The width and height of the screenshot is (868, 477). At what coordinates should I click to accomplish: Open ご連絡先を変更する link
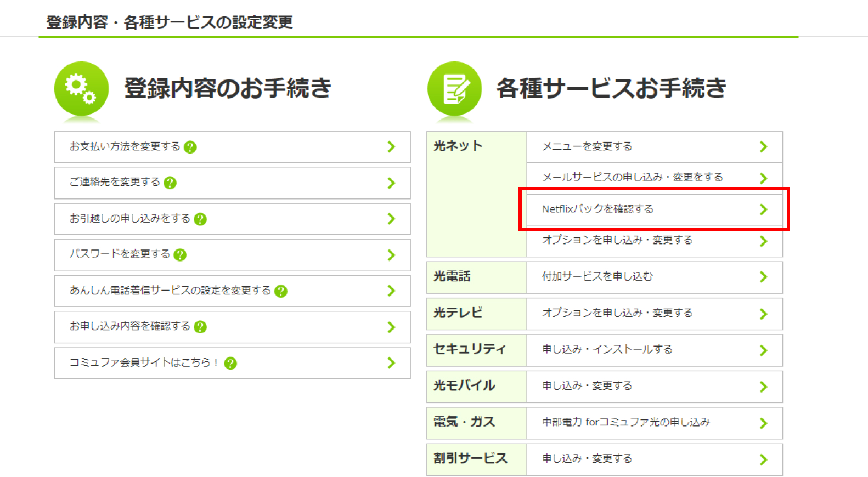[x=232, y=183]
